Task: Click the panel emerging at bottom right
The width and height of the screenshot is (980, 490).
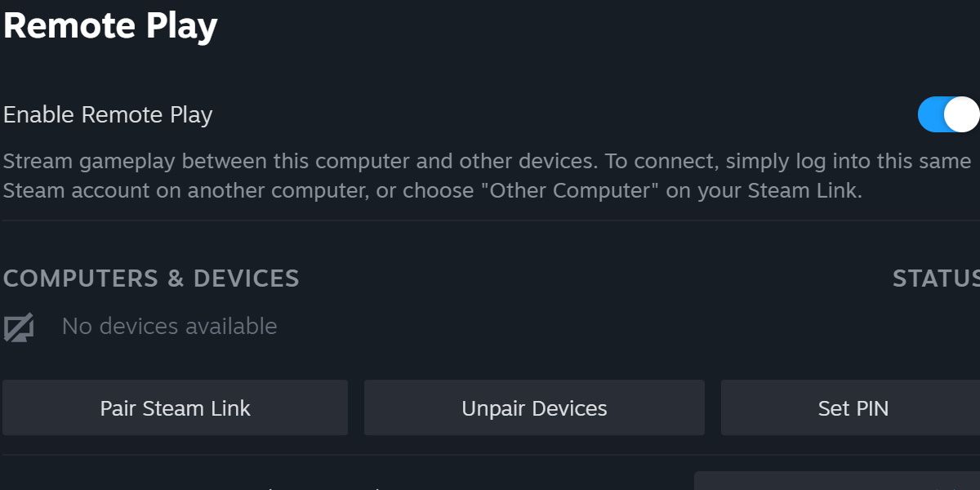Action: (x=837, y=482)
